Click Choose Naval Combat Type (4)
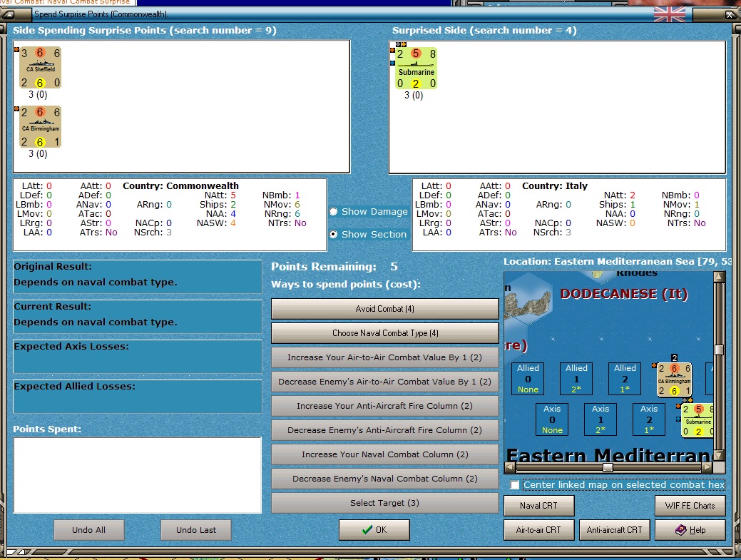This screenshot has width=741, height=560. click(x=384, y=333)
